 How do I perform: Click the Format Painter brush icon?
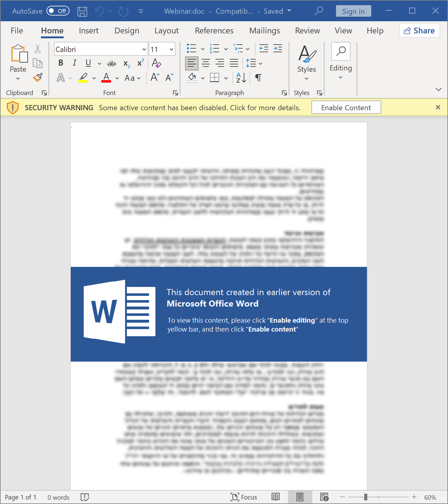coord(38,78)
